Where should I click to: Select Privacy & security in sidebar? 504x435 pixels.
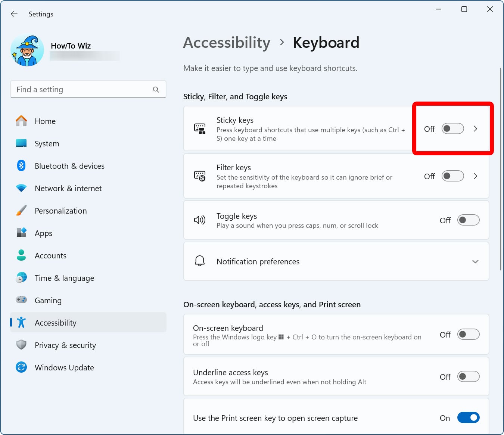(x=65, y=345)
